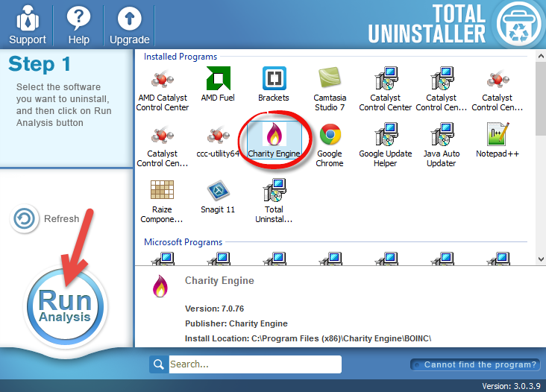Screen dimensions: 546x392
Task: Click the search magnifier icon
Action: (159, 364)
